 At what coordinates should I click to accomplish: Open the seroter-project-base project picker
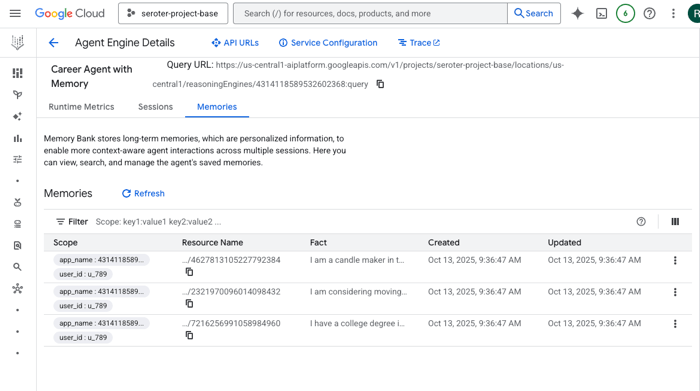[x=173, y=13]
